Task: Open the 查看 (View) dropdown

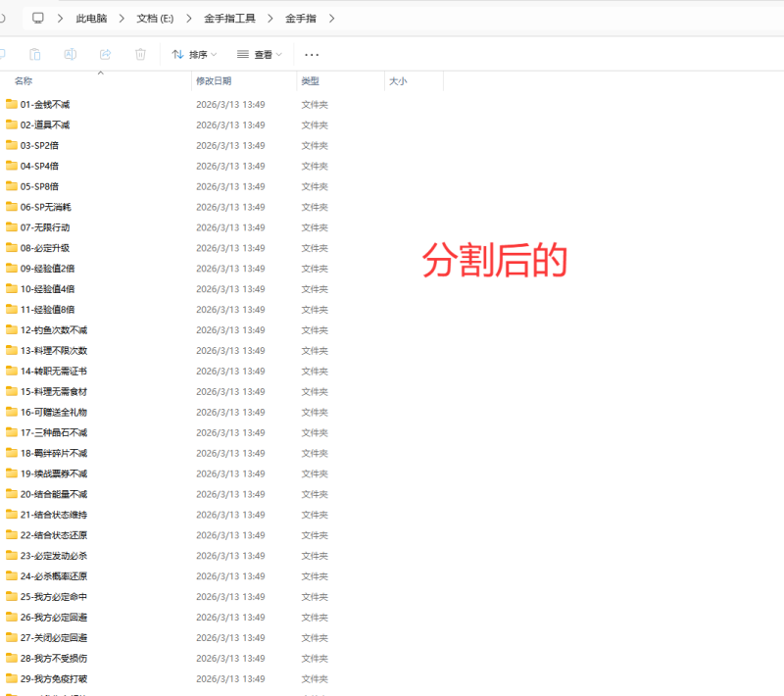Action: pos(259,54)
